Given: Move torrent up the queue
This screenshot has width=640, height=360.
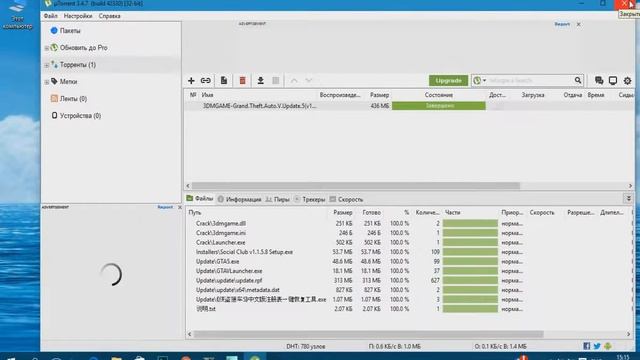Looking at the screenshot, I should pos(294,80).
